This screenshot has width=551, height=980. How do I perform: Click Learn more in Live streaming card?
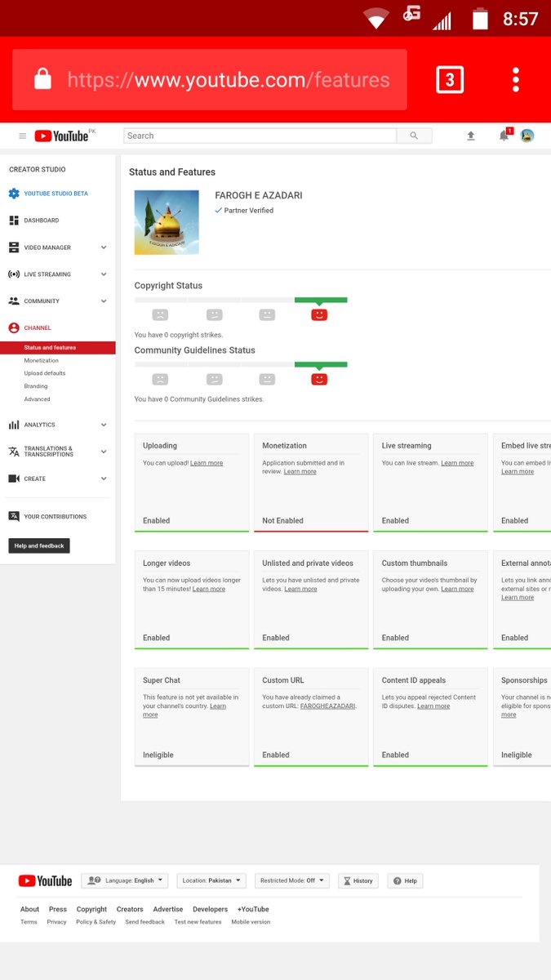coord(457,463)
